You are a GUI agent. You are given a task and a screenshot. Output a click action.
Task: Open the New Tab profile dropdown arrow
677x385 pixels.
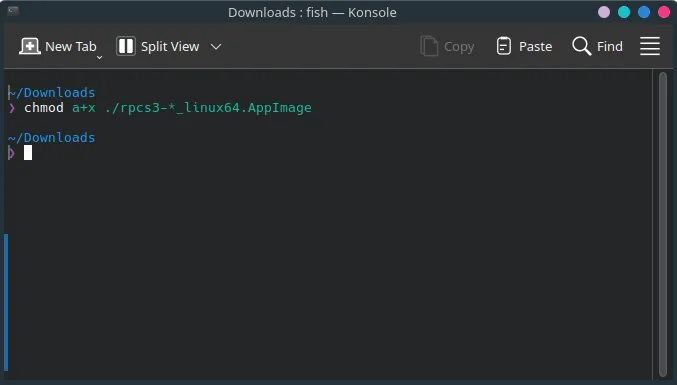tap(99, 57)
